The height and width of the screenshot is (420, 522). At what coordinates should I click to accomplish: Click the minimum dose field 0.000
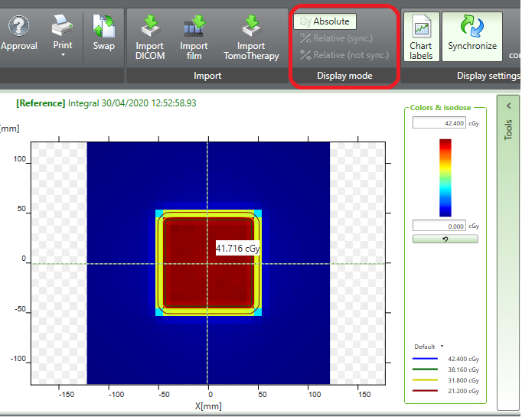click(439, 226)
